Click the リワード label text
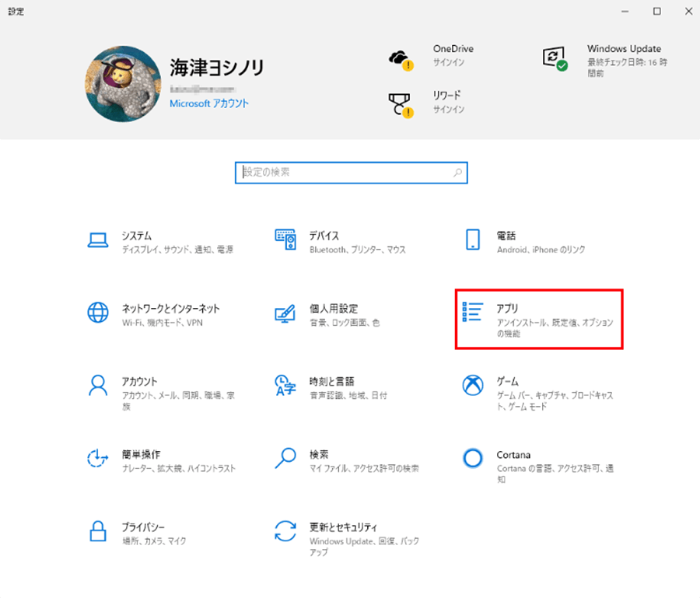The width and height of the screenshot is (700, 598). [446, 96]
